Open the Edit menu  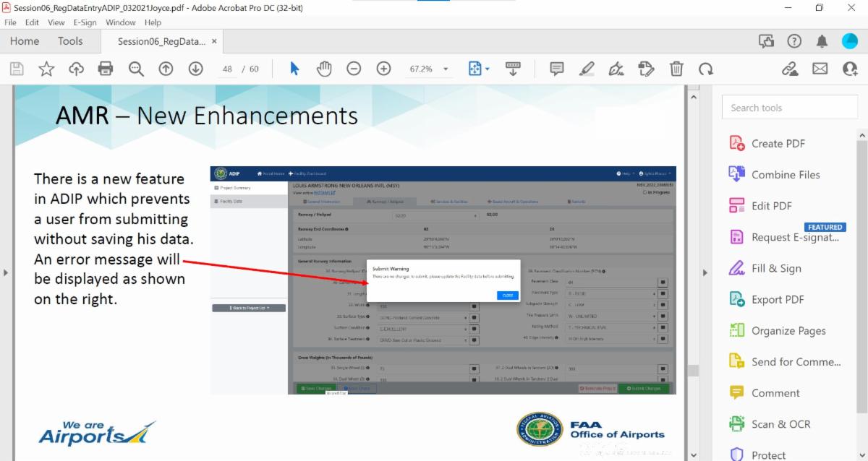(x=32, y=22)
